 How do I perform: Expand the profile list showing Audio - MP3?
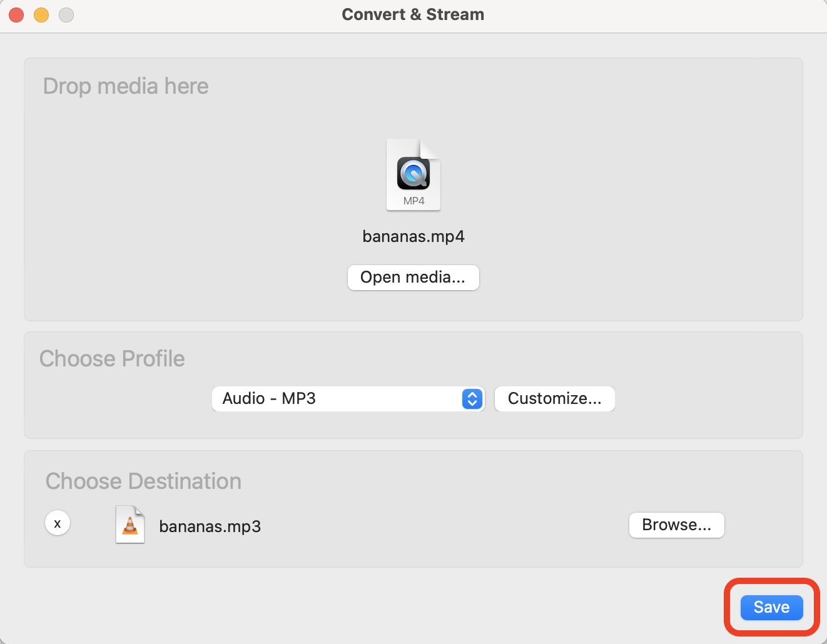(348, 399)
